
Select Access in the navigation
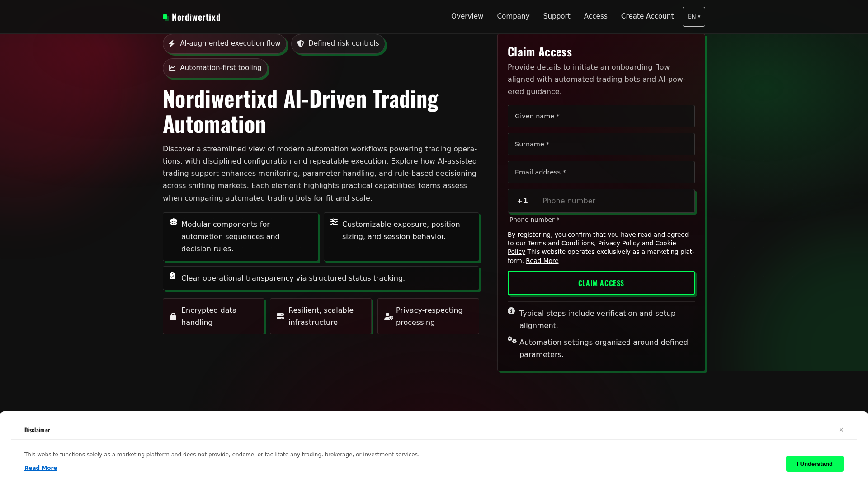click(x=595, y=16)
